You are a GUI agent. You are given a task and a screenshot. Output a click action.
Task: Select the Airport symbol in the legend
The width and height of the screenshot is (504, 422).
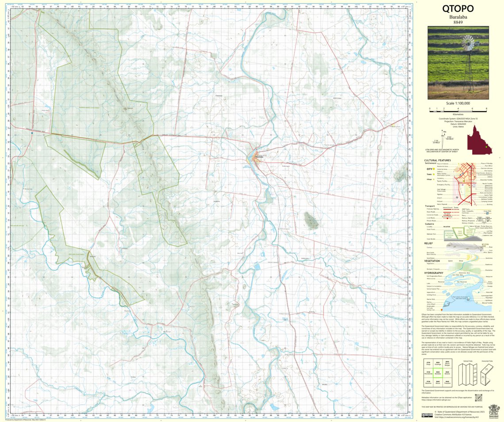pyautogui.click(x=457, y=197)
